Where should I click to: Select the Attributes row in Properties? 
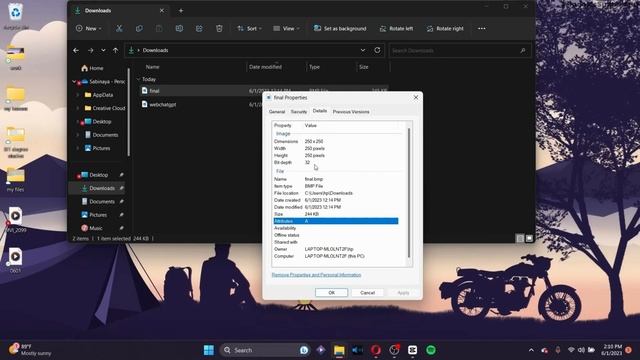(336, 221)
